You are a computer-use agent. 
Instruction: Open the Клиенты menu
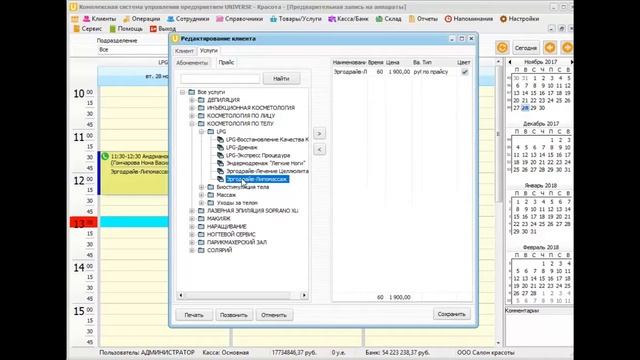coord(100,19)
